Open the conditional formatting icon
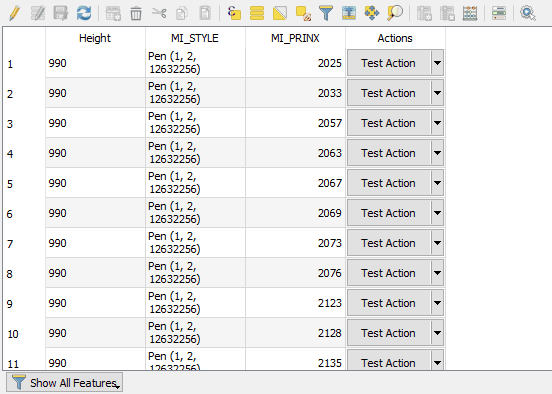This screenshot has height=394, width=552. (499, 13)
